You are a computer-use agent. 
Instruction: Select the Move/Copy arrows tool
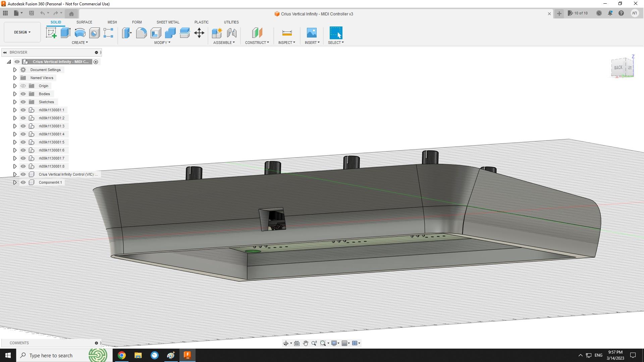(199, 33)
